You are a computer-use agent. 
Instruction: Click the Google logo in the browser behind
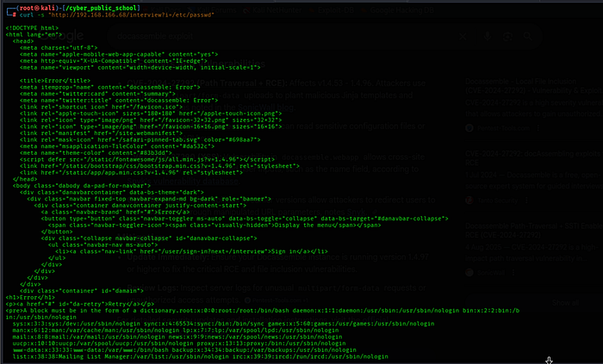61,36
